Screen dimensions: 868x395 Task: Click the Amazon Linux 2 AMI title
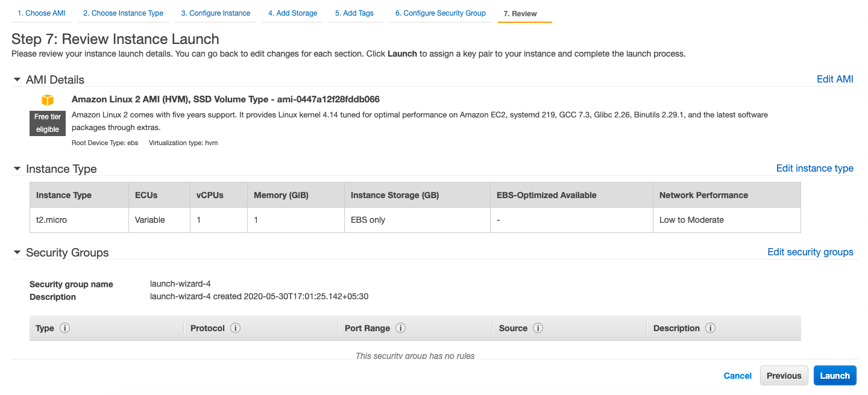[225, 99]
